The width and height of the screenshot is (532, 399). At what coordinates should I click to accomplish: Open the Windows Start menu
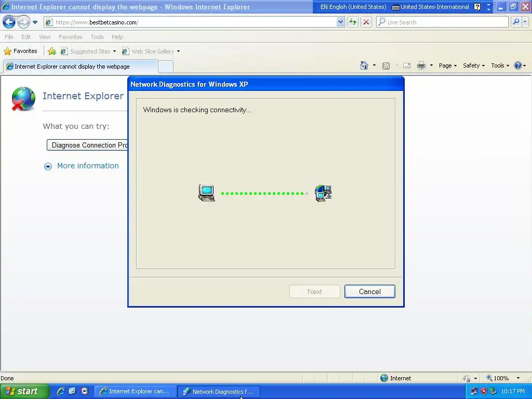(x=24, y=392)
